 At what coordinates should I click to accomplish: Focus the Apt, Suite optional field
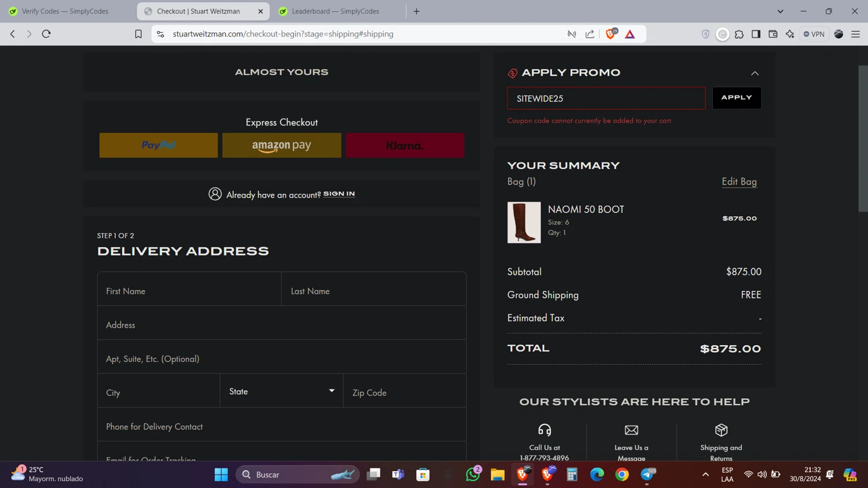click(x=282, y=357)
